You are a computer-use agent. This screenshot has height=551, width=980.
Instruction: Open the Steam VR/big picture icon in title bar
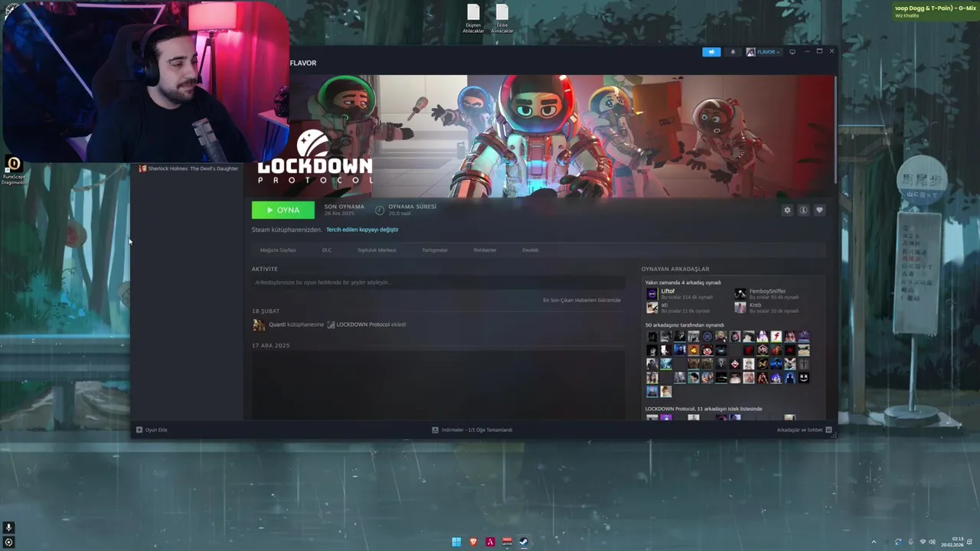[792, 52]
